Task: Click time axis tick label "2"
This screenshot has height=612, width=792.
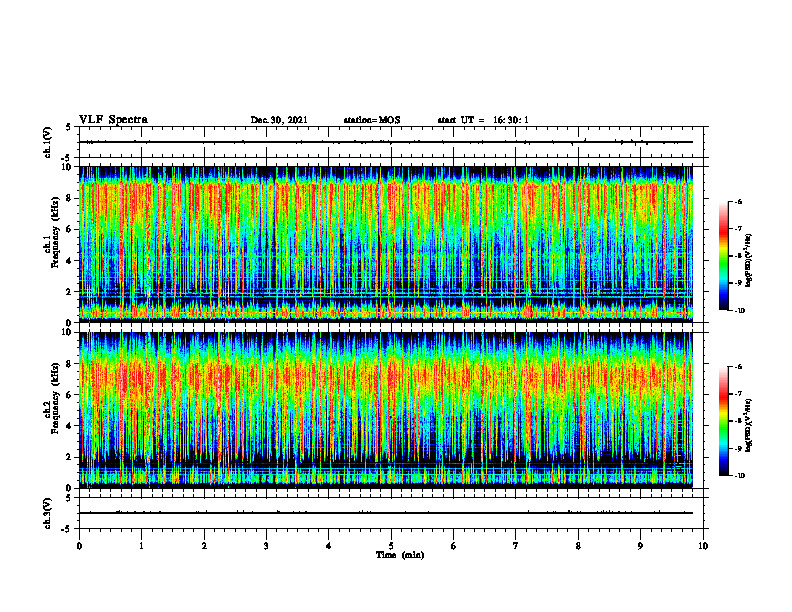Action: point(204,546)
